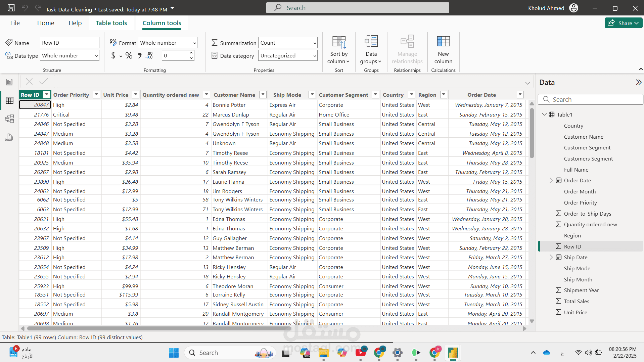Click the Share button
This screenshot has height=362, width=644.
tap(624, 23)
